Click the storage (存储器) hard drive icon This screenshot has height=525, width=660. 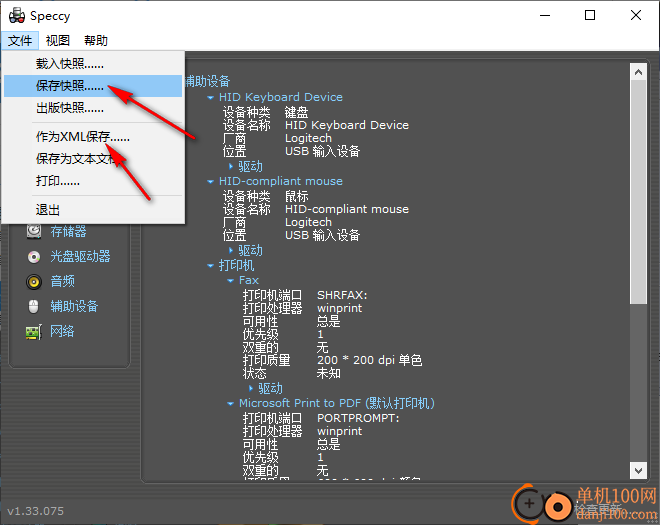pos(34,231)
